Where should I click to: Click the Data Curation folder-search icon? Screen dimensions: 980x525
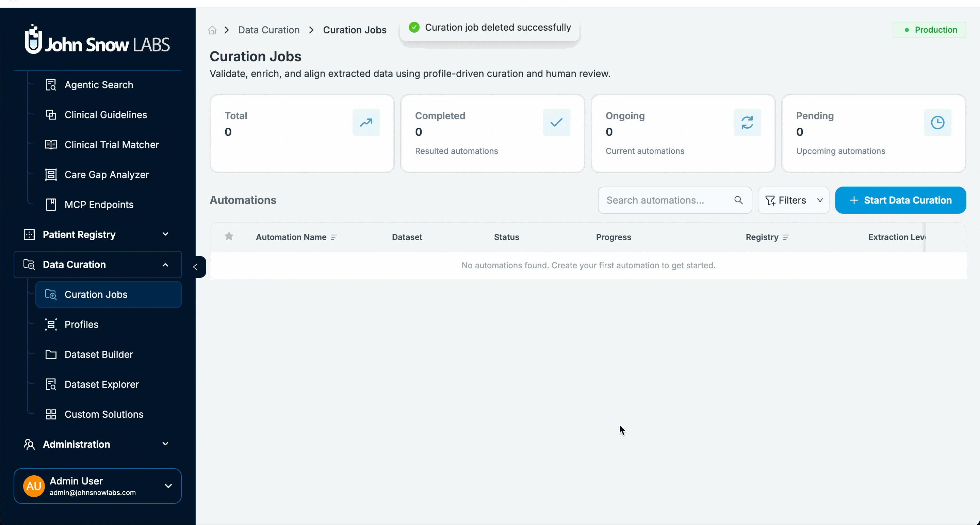(29, 265)
